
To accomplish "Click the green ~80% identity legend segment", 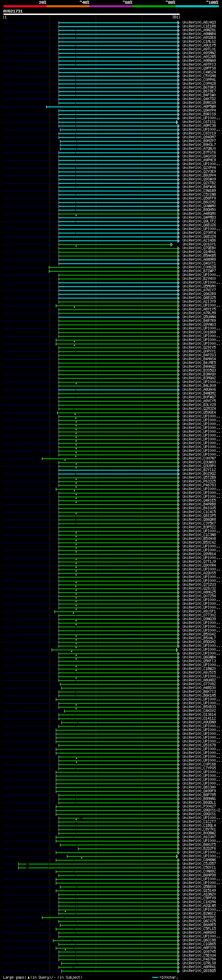I will point(154,6).
